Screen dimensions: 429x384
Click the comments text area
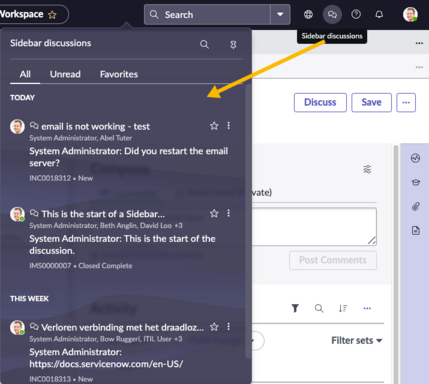pyautogui.click(x=314, y=227)
